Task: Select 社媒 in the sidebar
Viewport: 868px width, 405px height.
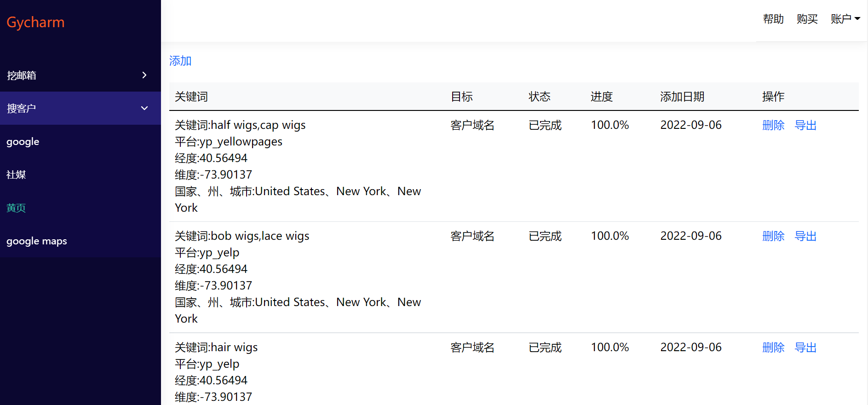Action: tap(16, 175)
